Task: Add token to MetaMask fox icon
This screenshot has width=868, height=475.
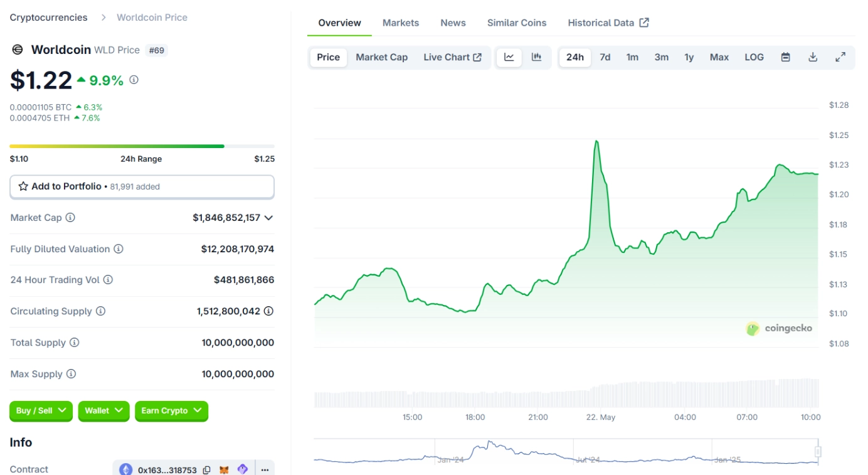Action: tap(224, 469)
